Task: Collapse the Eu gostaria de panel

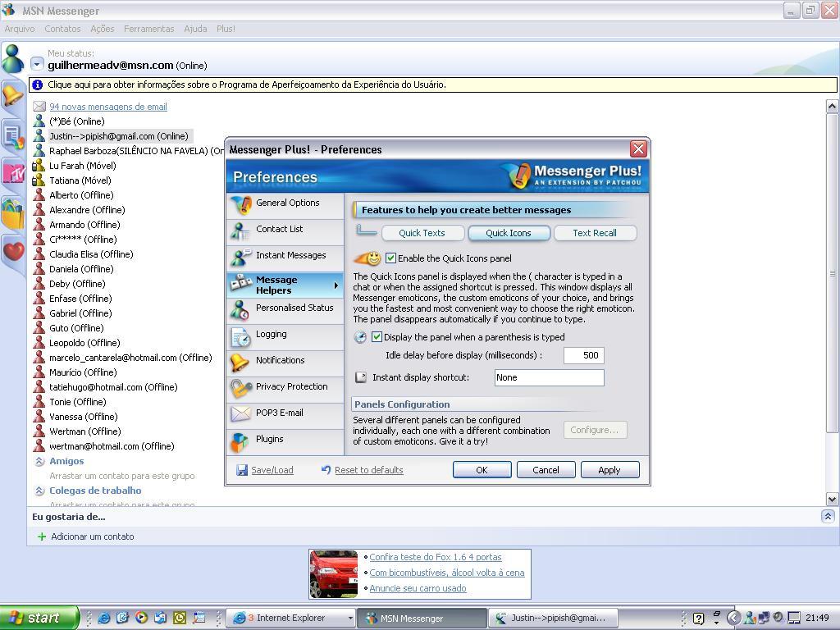Action: pyautogui.click(x=827, y=517)
